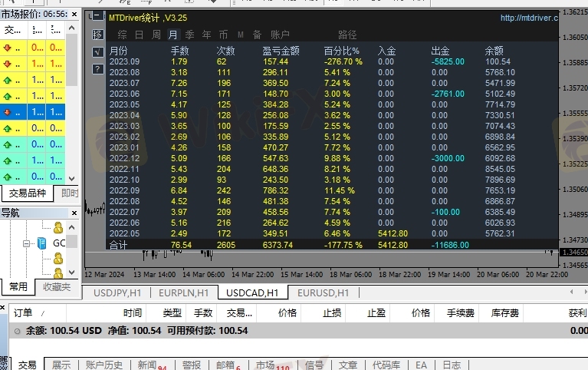
Task: Switch MTDriver to 周 weekly view
Action: pyautogui.click(x=156, y=35)
